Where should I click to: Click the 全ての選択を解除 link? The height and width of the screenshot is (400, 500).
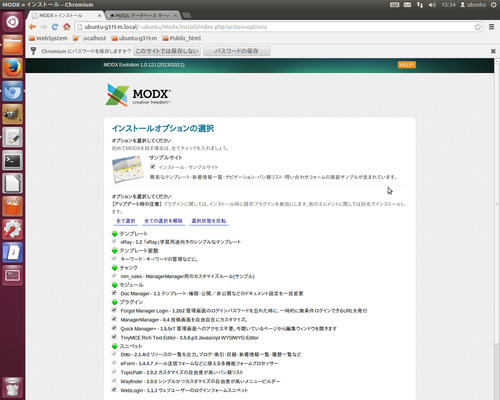click(163, 221)
